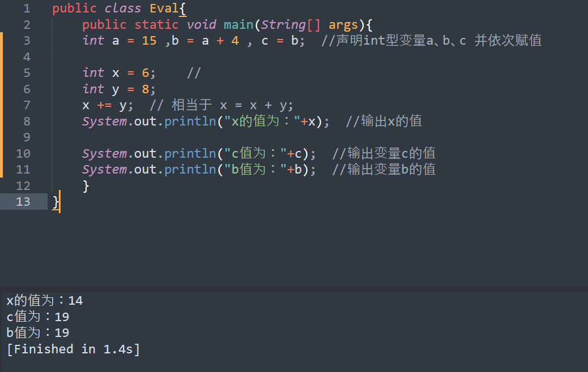The width and height of the screenshot is (588, 372).
Task: Click line number 8 in the gutter
Action: [x=27, y=122]
